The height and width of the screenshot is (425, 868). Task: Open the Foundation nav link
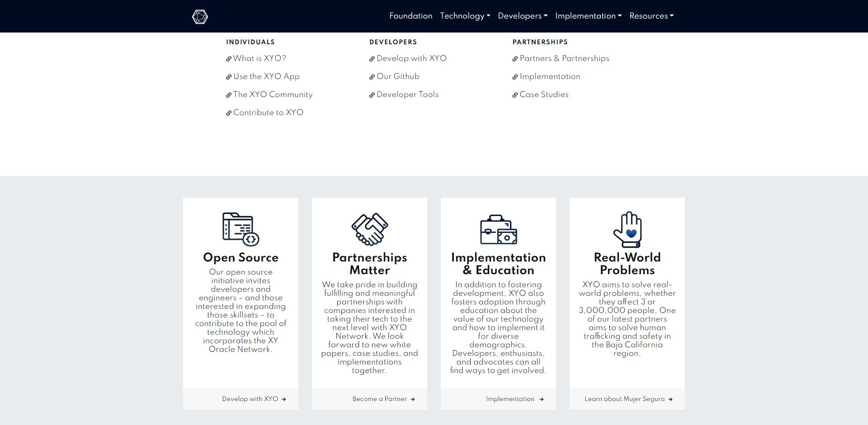coord(410,16)
